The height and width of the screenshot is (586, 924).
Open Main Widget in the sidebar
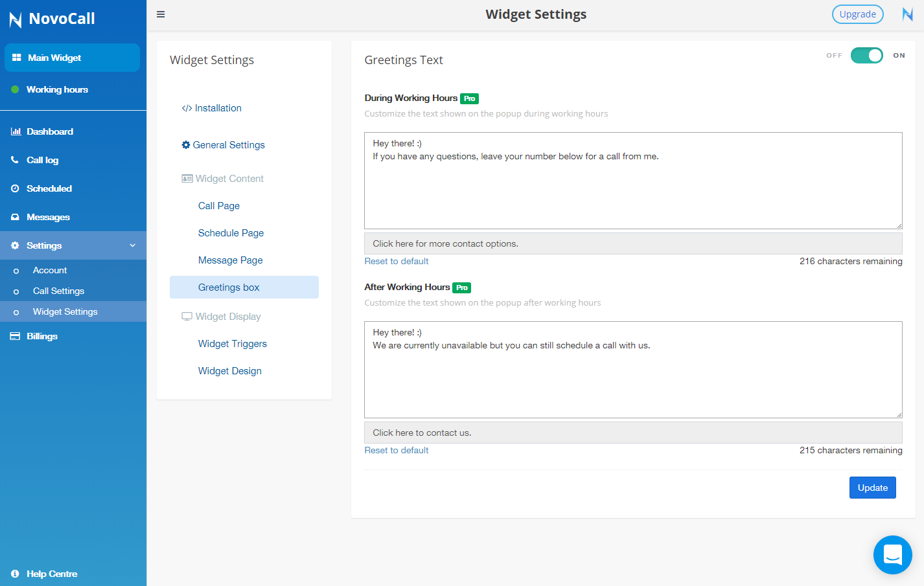point(72,58)
